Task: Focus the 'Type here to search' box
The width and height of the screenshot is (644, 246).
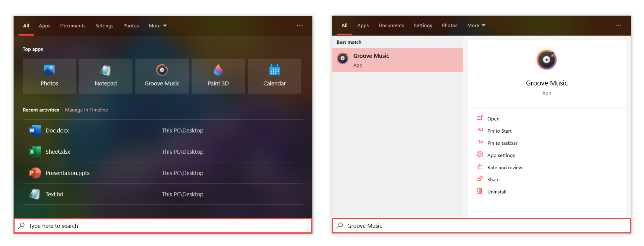Action: point(163,226)
